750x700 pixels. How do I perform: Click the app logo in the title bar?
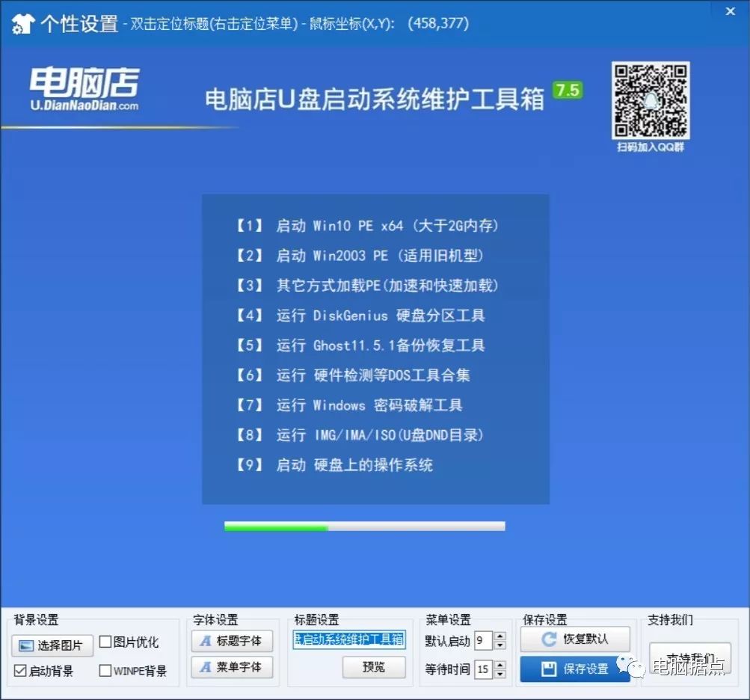(x=22, y=23)
